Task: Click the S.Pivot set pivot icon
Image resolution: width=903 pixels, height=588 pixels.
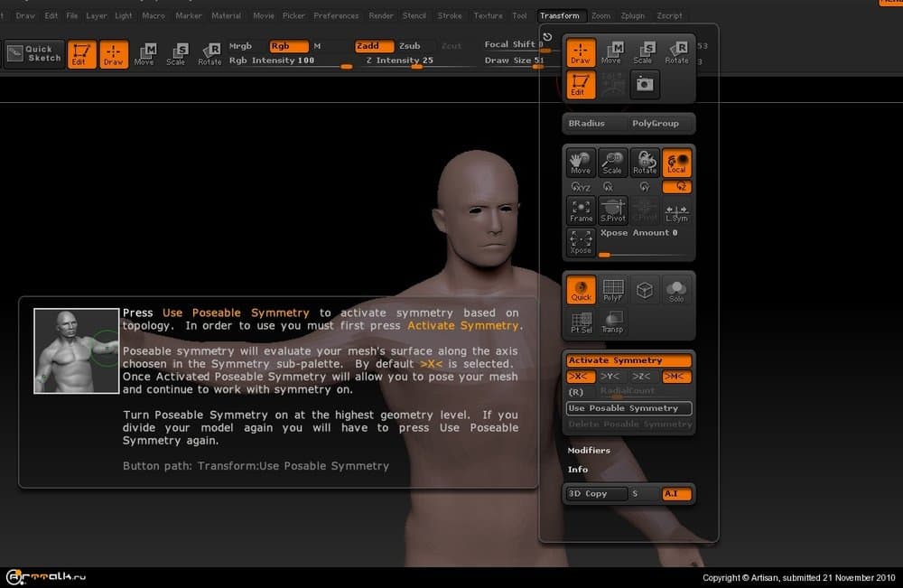Action: click(613, 210)
